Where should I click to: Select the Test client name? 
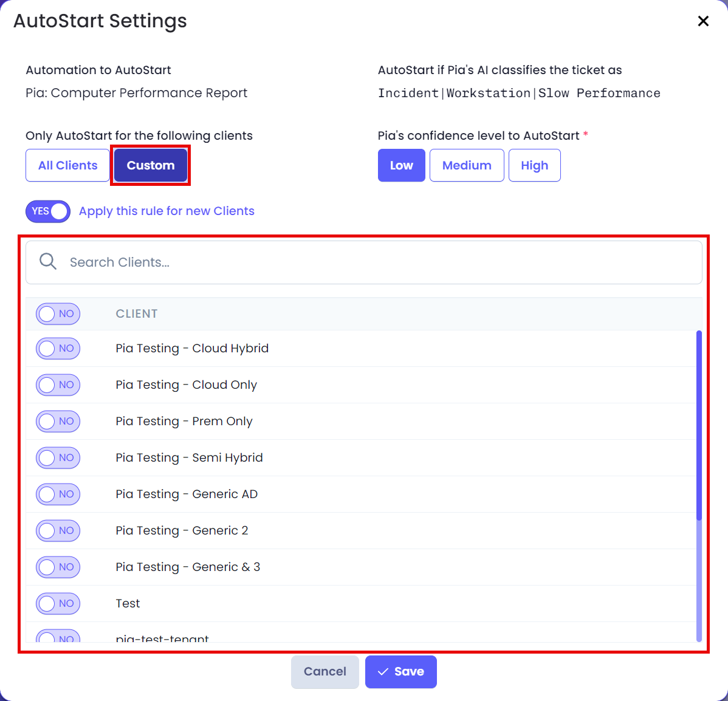[128, 604]
